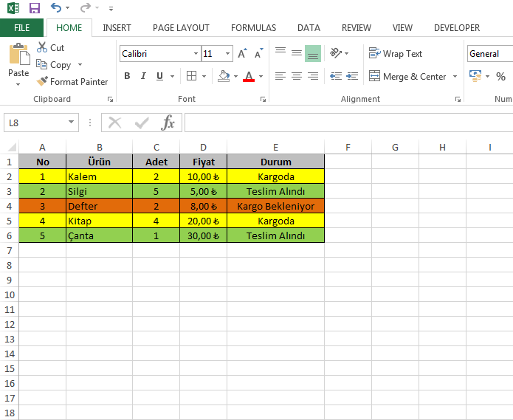Toggle Wrap Text on
513x420 pixels.
396,54
